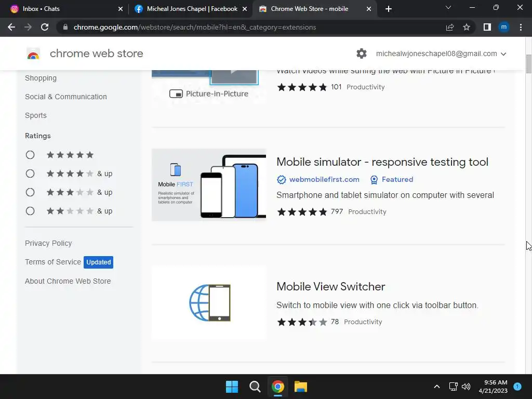Select the 3 stars & up filter
Image resolution: width=532 pixels, height=399 pixels.
(30, 192)
